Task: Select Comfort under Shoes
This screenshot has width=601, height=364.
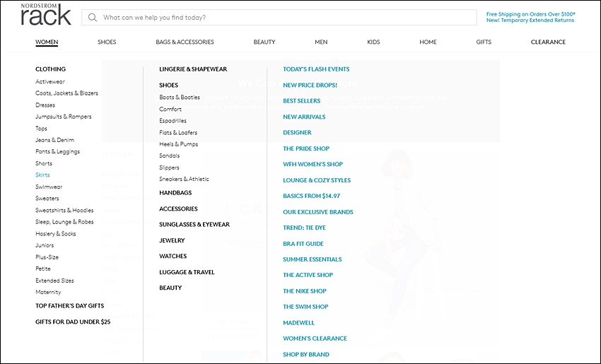Action: [170, 109]
